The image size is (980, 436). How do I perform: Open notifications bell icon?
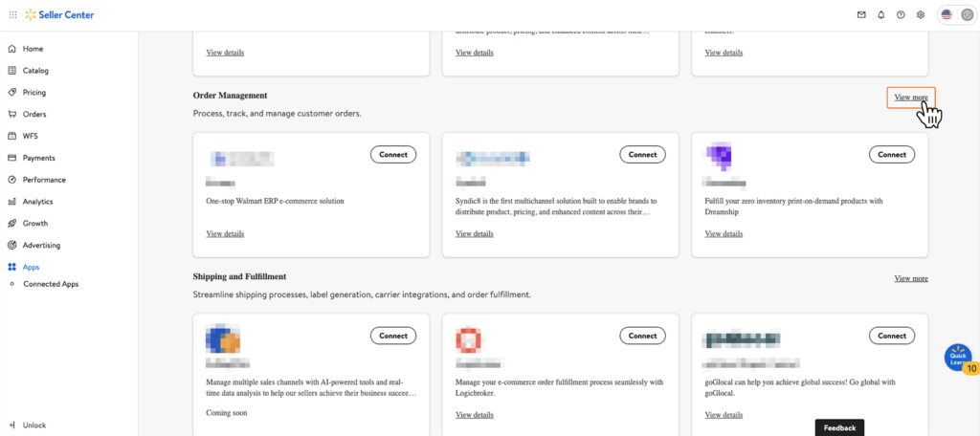[881, 14]
